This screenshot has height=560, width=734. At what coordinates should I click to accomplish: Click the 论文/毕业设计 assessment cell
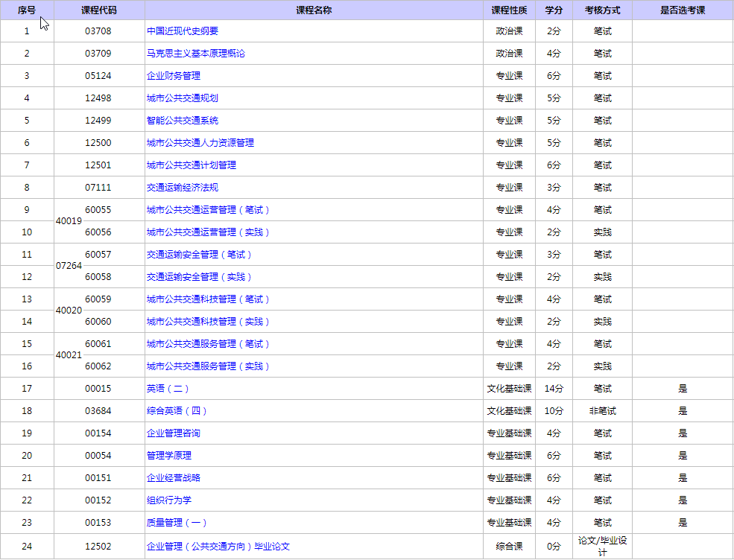pos(602,547)
